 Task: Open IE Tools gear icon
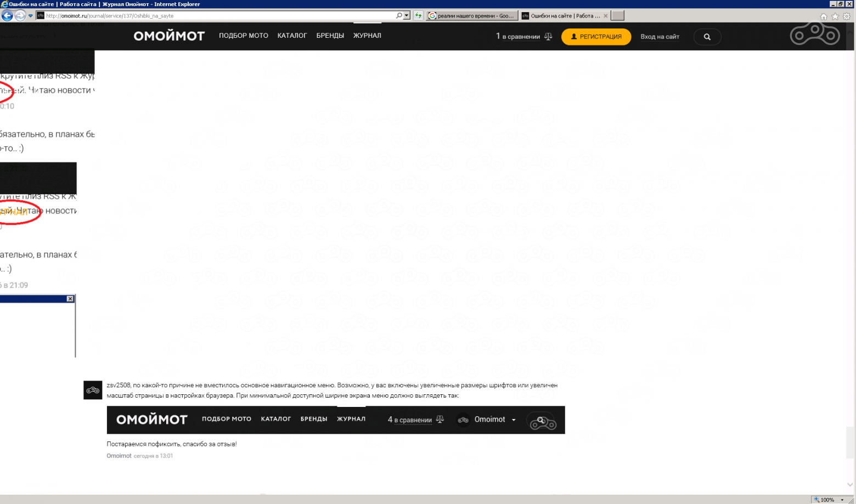coord(847,16)
